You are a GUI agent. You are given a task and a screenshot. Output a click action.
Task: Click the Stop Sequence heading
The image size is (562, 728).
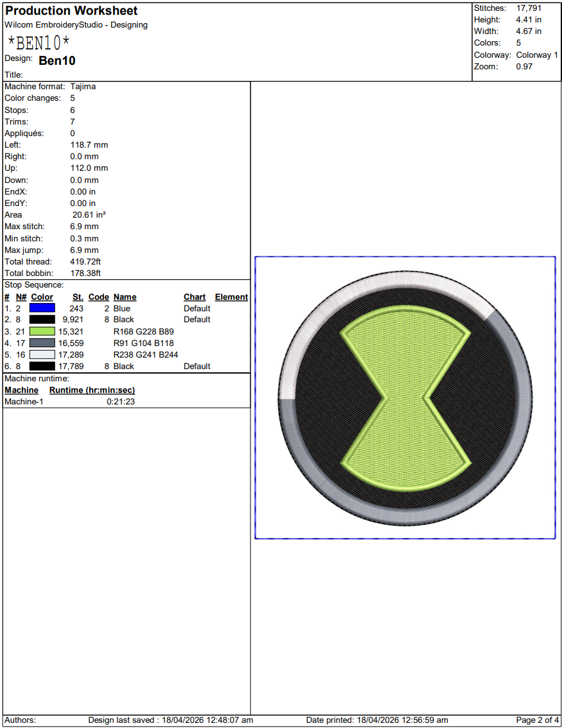(x=34, y=285)
